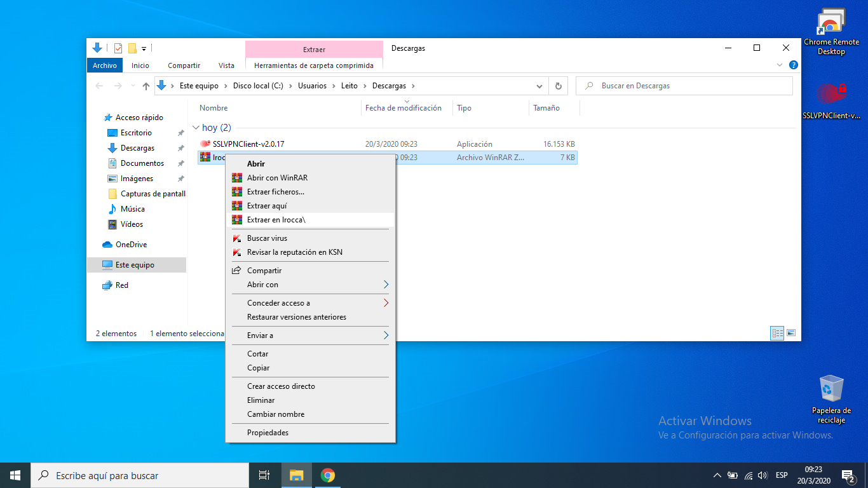
Task: Click Copiar in the context menu
Action: click(x=311, y=368)
